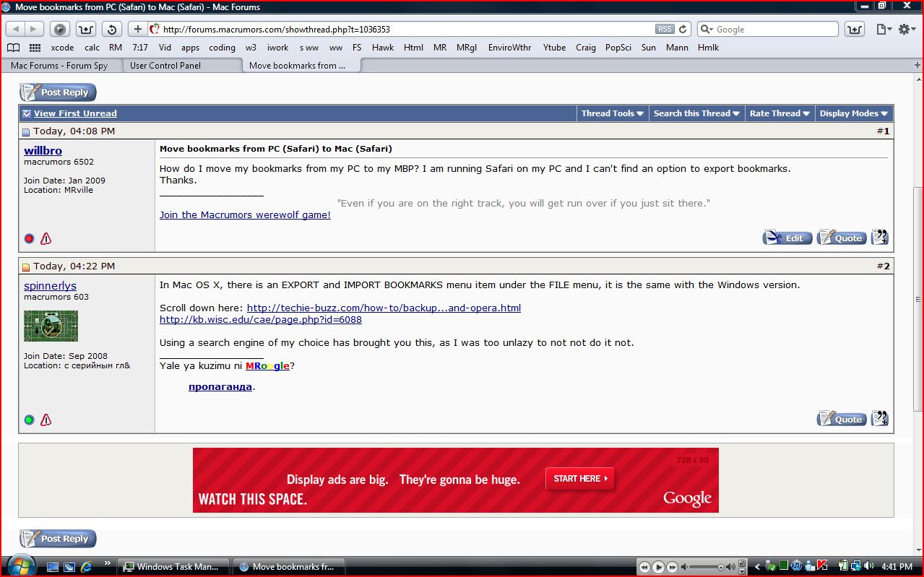This screenshot has width=924, height=577.
Task: Expand Thread Tools dropdown
Action: click(612, 113)
